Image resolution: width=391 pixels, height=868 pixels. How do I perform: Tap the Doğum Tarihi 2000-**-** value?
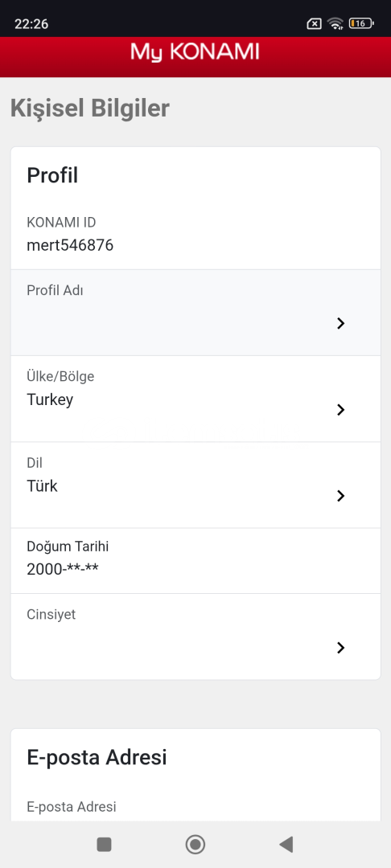click(63, 568)
